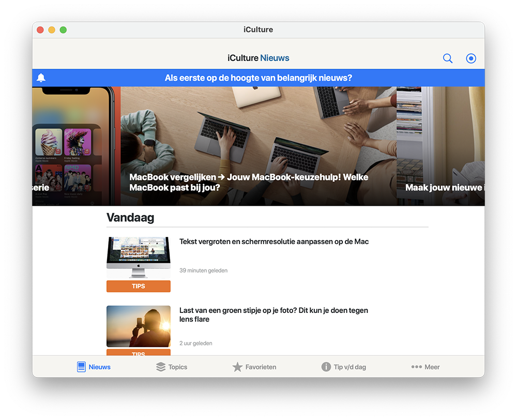Screen dimensions: 517x420
Task: Close the iCulture window with red button
Action: (x=40, y=29)
